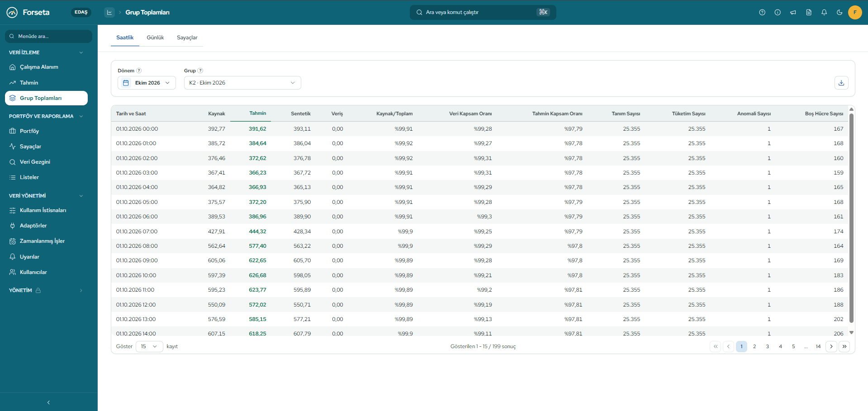The height and width of the screenshot is (411, 868).
Task: Collapse the sidebar with the left arrow
Action: tap(48, 402)
